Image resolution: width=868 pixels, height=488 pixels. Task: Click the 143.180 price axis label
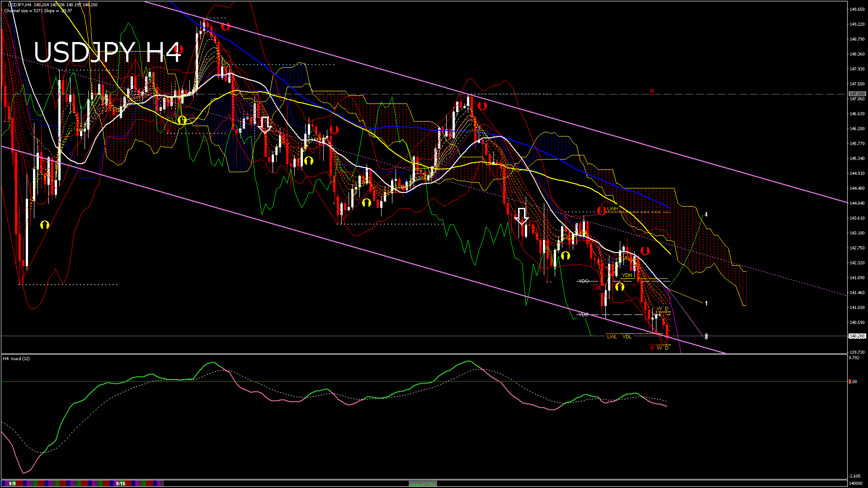(858, 233)
